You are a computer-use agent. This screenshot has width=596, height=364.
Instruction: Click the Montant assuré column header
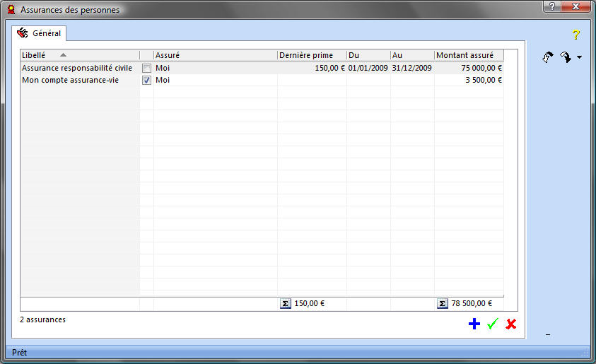469,55
